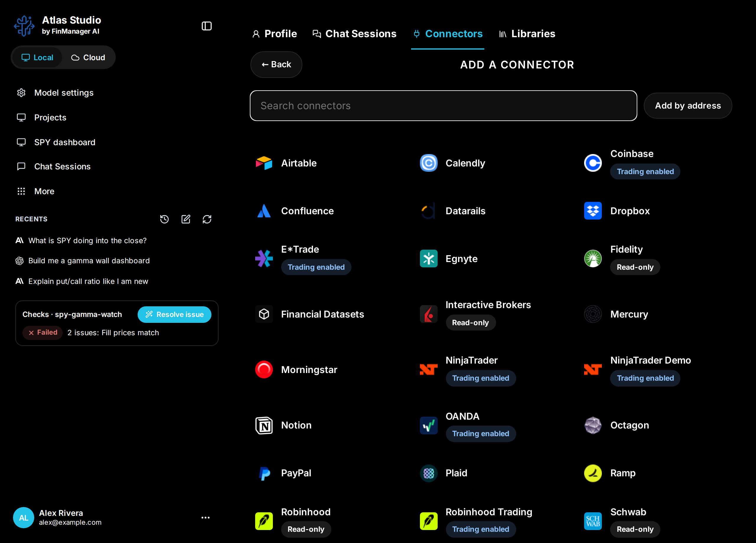
Task: Click Add by address button
Action: 688,106
